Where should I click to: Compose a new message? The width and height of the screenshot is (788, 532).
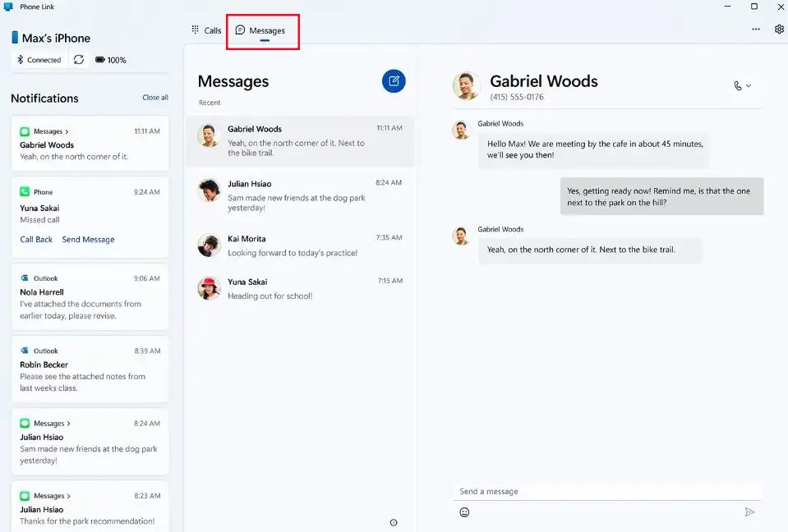click(x=393, y=81)
